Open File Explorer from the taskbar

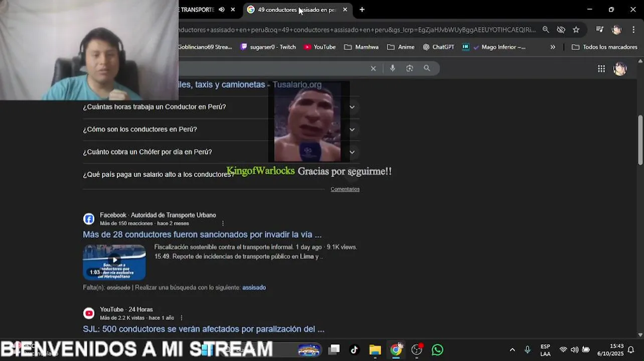(x=375, y=349)
